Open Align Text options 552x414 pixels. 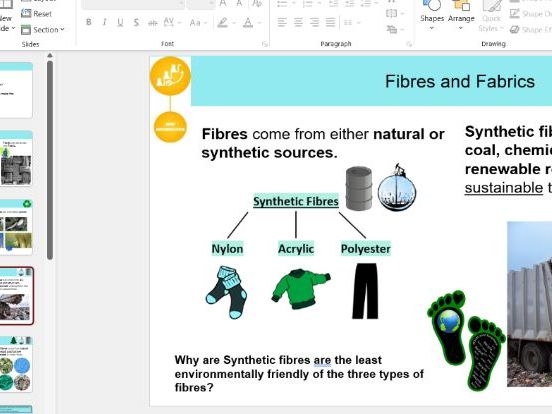point(395,13)
